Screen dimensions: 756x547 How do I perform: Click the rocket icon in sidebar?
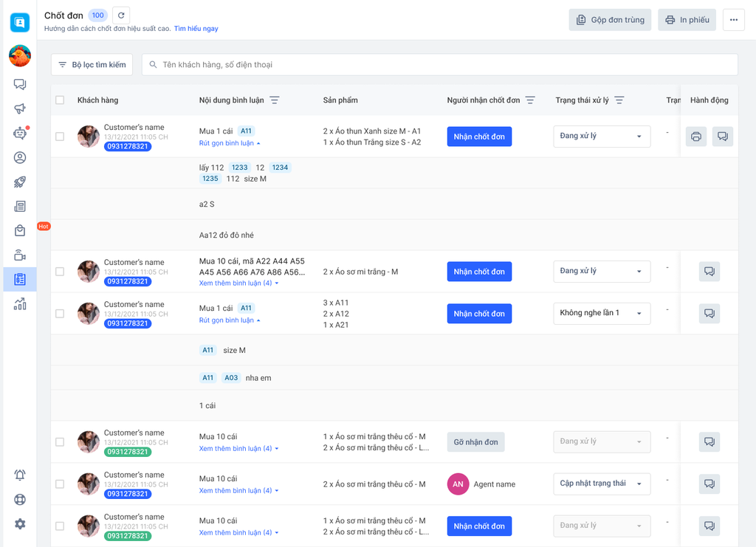(20, 182)
